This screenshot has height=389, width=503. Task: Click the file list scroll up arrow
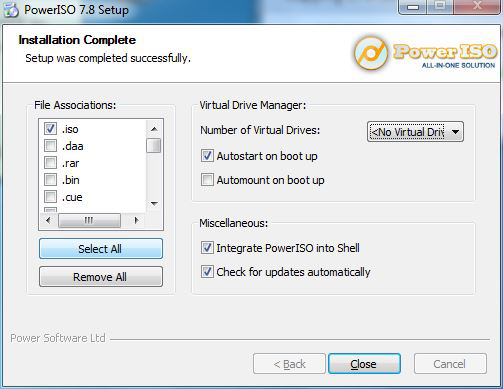point(154,129)
